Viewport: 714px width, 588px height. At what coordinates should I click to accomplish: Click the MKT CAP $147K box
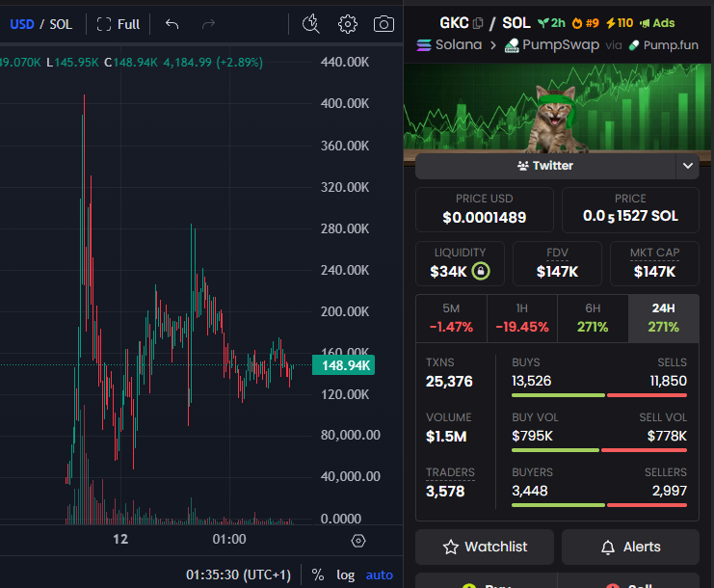coord(654,264)
